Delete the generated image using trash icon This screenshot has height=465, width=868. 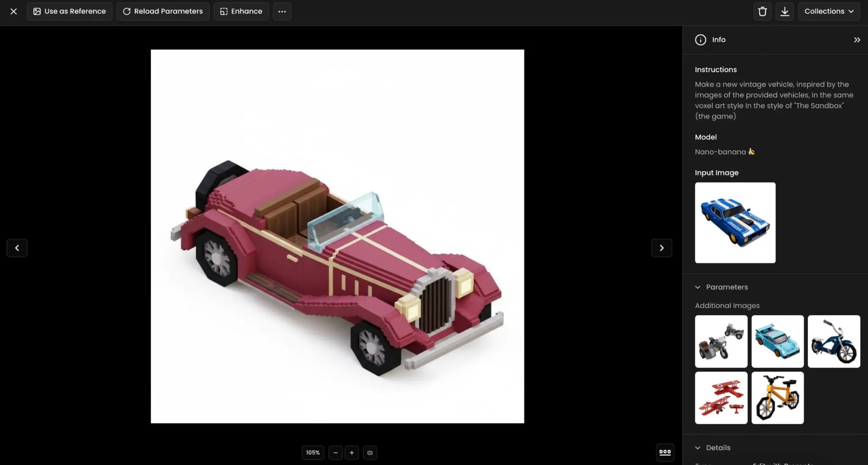click(x=762, y=11)
